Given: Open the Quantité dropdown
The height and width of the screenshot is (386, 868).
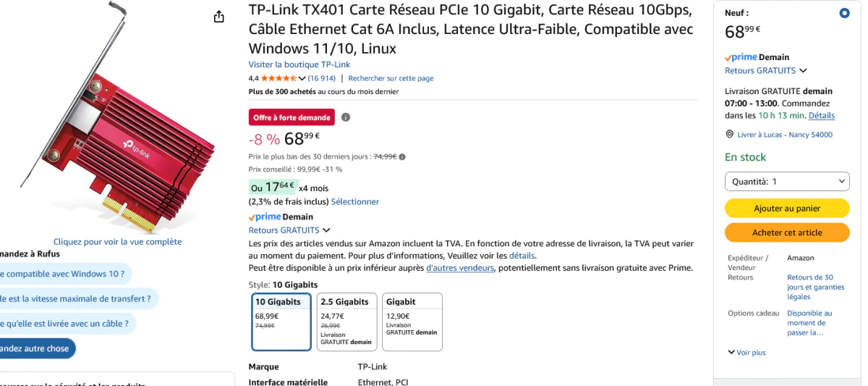Looking at the screenshot, I should pos(787,181).
